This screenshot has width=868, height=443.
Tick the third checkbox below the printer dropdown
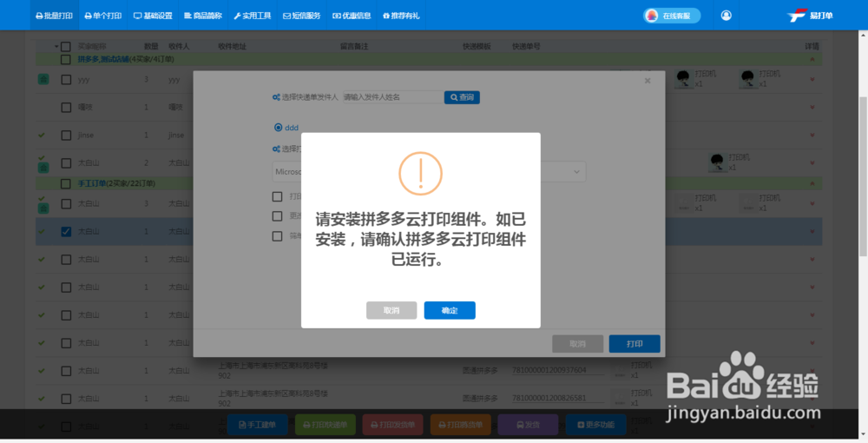coord(278,236)
